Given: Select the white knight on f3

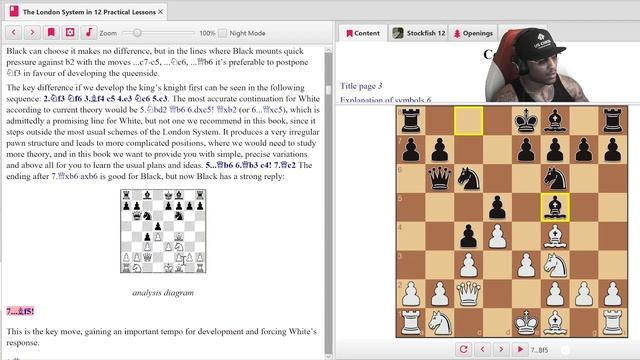Looking at the screenshot, I should tap(555, 265).
